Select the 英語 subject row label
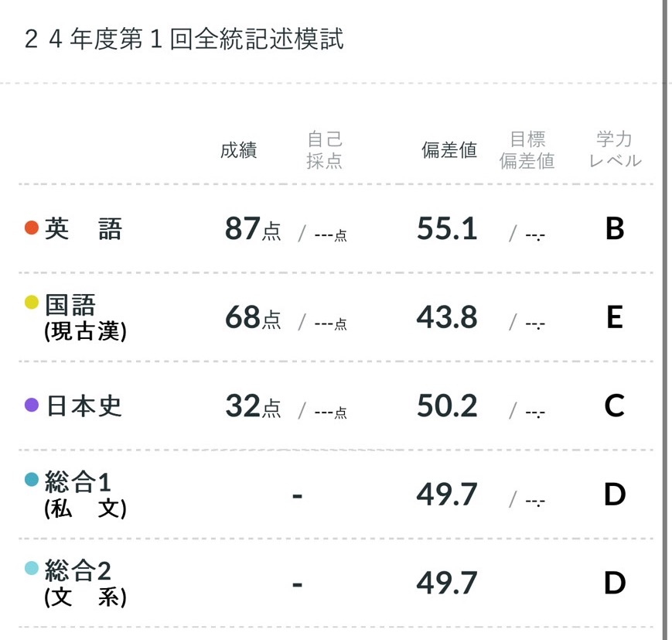672x640 pixels. pos(84,229)
